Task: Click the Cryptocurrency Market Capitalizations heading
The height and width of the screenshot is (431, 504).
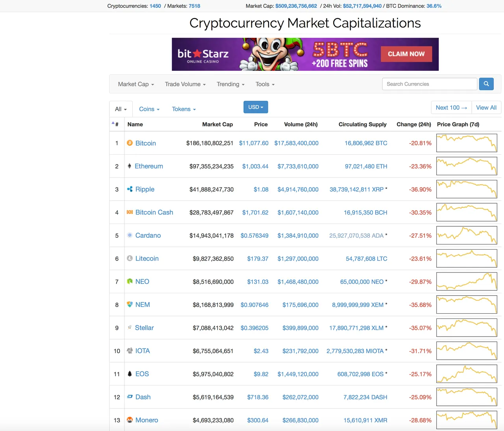Action: (x=305, y=23)
